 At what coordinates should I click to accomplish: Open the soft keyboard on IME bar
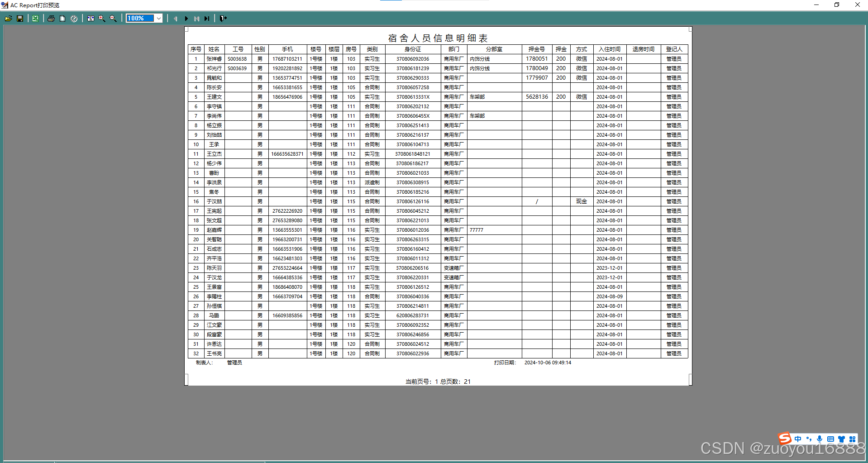pyautogui.click(x=830, y=439)
